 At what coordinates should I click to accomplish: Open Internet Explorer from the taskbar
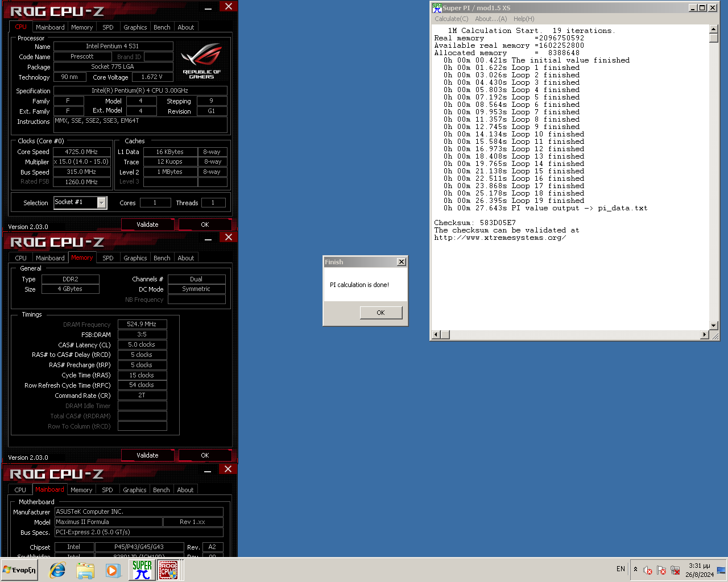tap(57, 570)
